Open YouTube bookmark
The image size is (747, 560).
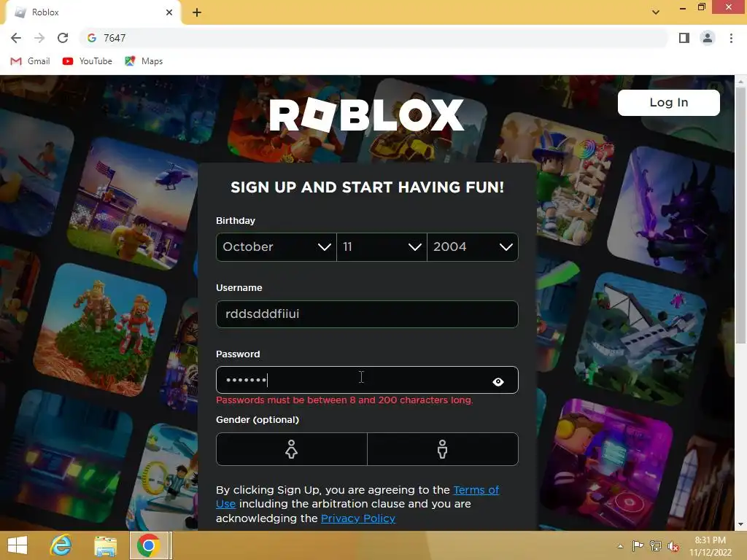(x=88, y=61)
